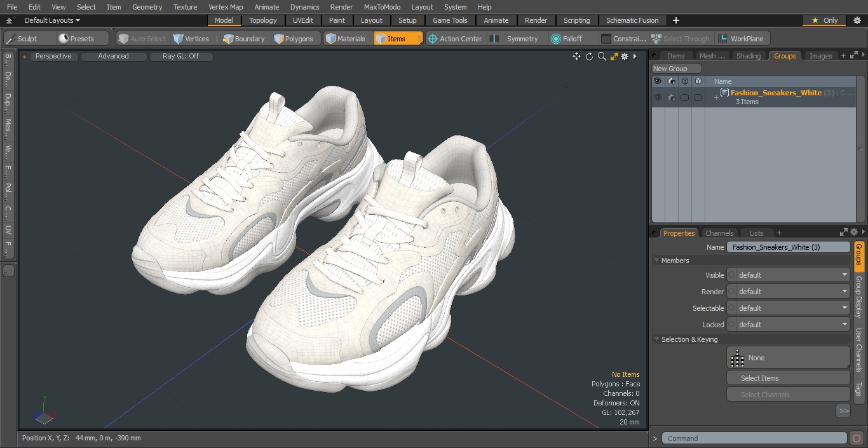This screenshot has height=448, width=868.
Task: Click the selection pattern None icon
Action: pyautogui.click(x=737, y=358)
